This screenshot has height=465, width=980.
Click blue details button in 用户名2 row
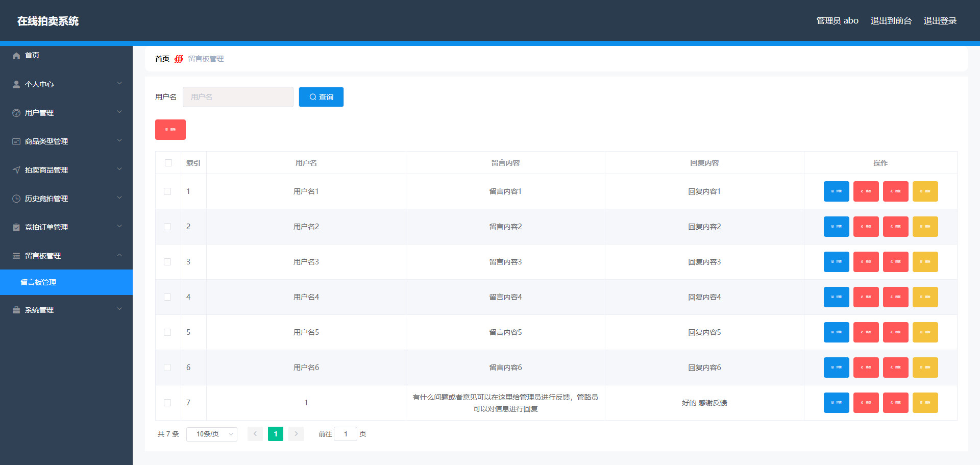(x=836, y=227)
